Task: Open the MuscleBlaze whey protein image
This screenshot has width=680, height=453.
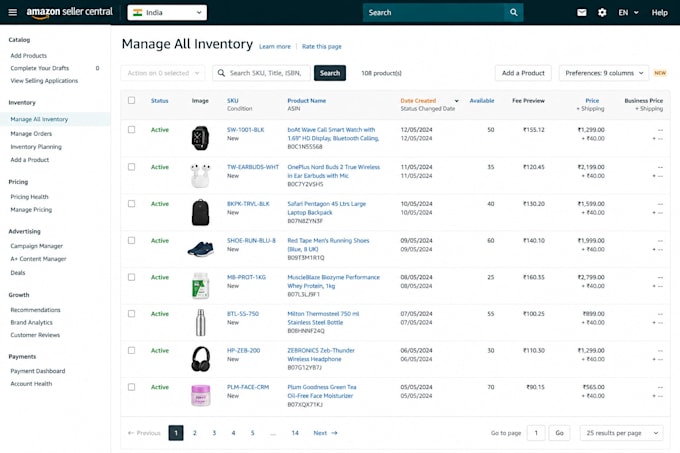Action: [200, 286]
